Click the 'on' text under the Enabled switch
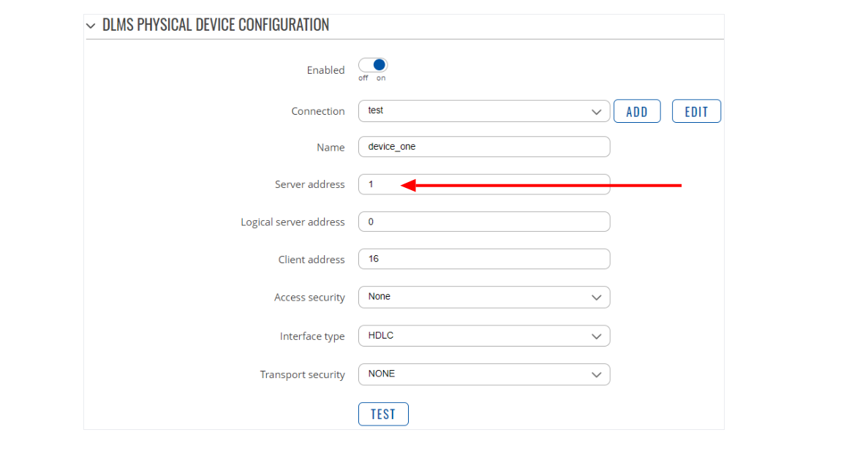 pyautogui.click(x=381, y=78)
